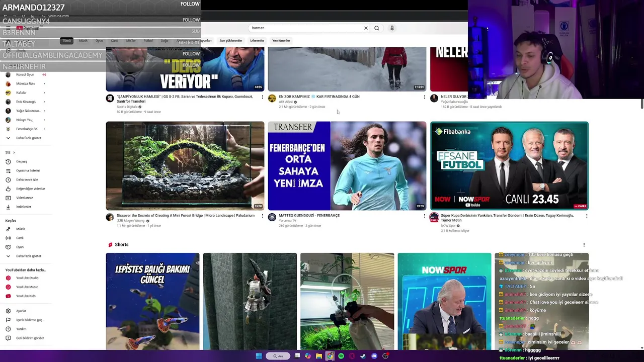Open En Zor Kampımız Kar Fırtınasında video title
This screenshot has width=644, height=362.
[x=319, y=97]
